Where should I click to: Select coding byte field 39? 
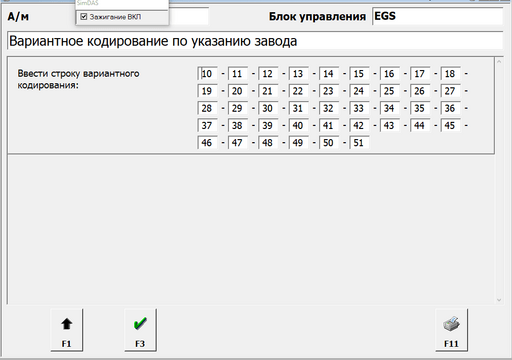coord(268,126)
